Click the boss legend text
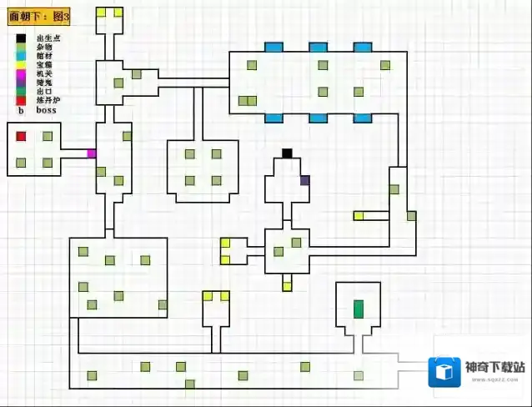The height and width of the screenshot is (407, 532). point(50,109)
